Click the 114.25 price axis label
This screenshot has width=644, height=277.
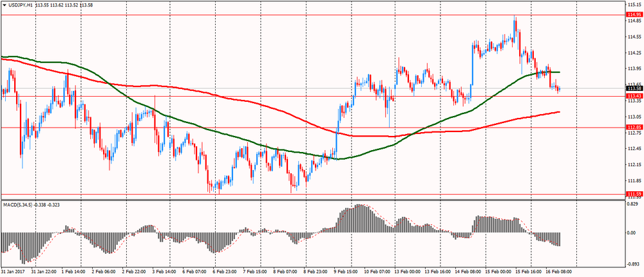click(633, 53)
